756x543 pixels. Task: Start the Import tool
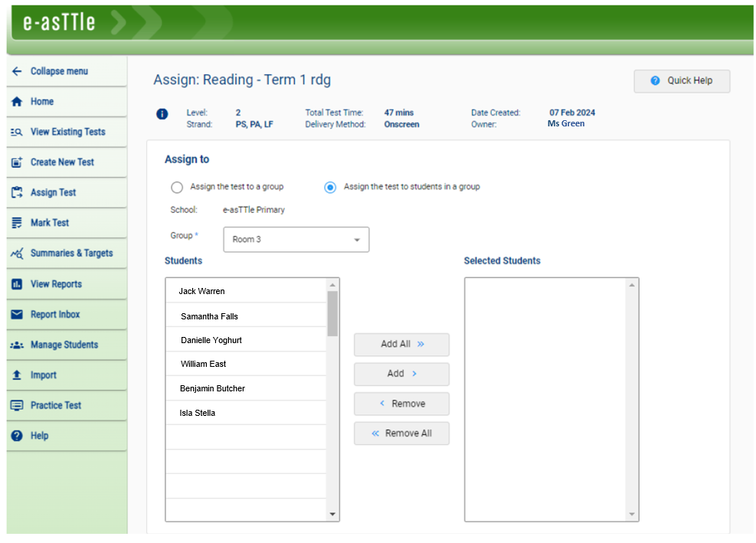point(44,375)
